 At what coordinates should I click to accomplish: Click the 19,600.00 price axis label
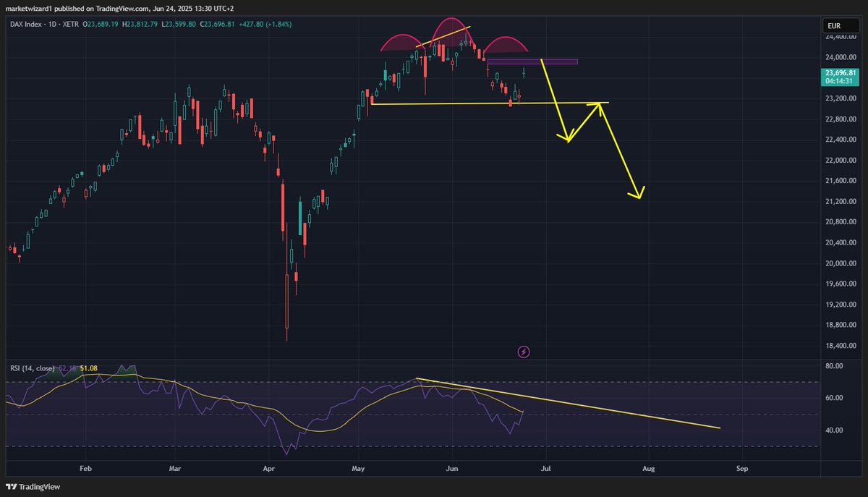tap(841, 284)
